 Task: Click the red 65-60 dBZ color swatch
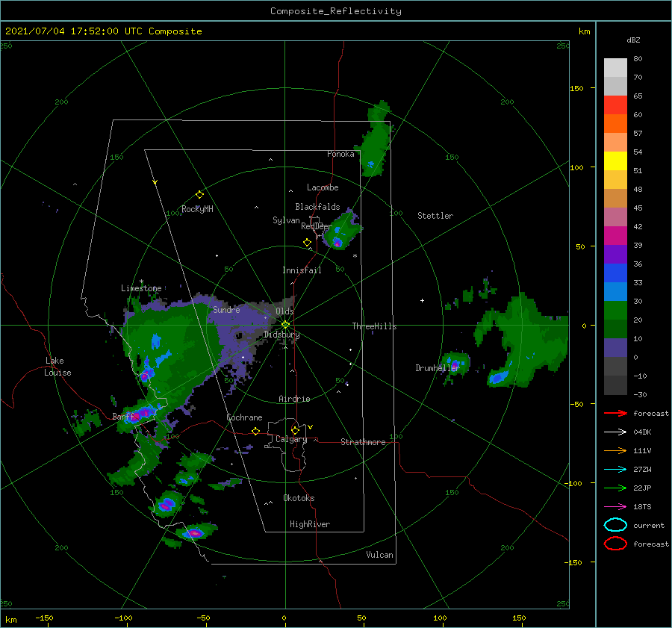click(615, 105)
